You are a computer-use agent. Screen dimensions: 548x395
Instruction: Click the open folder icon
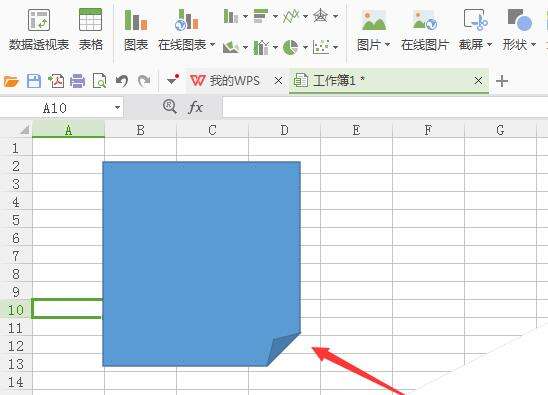[x=11, y=81]
